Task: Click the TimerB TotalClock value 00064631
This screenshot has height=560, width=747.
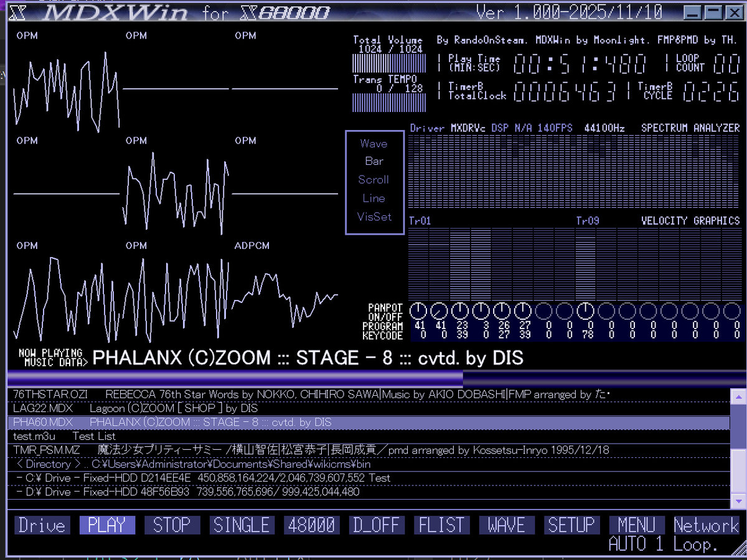Action: tap(564, 92)
